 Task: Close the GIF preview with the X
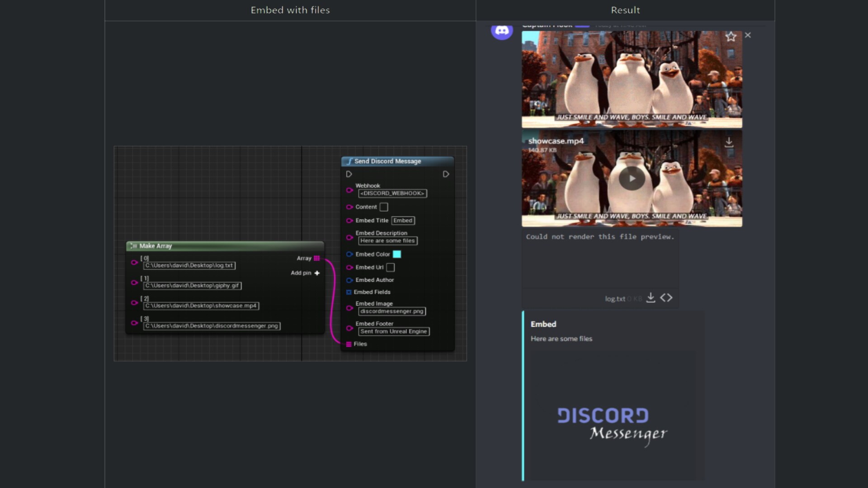748,35
